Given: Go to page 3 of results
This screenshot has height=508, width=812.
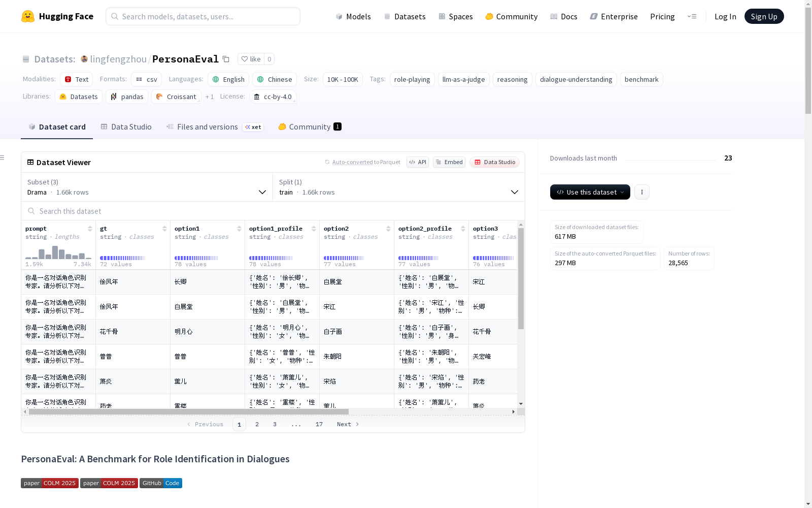Looking at the screenshot, I should pyautogui.click(x=275, y=424).
